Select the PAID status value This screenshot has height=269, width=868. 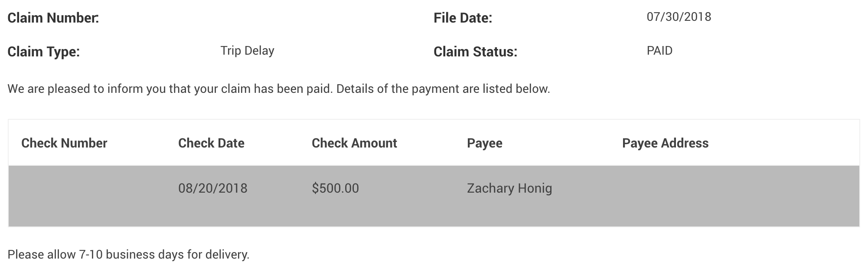(x=659, y=51)
